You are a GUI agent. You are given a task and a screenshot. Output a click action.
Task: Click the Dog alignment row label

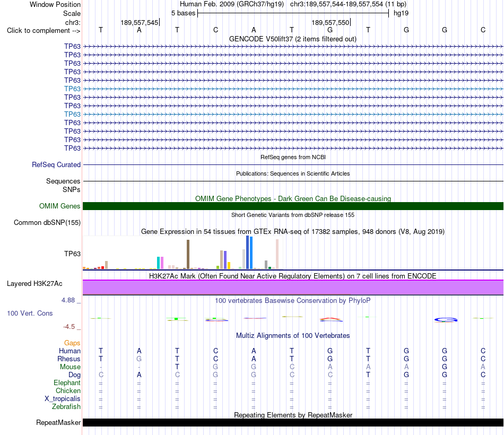click(x=74, y=375)
